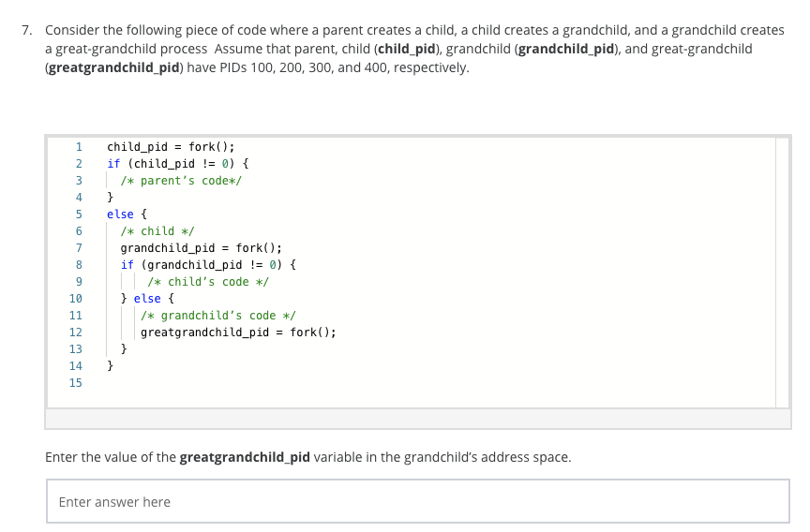Click line number 15 in the code gutter

coord(76,383)
